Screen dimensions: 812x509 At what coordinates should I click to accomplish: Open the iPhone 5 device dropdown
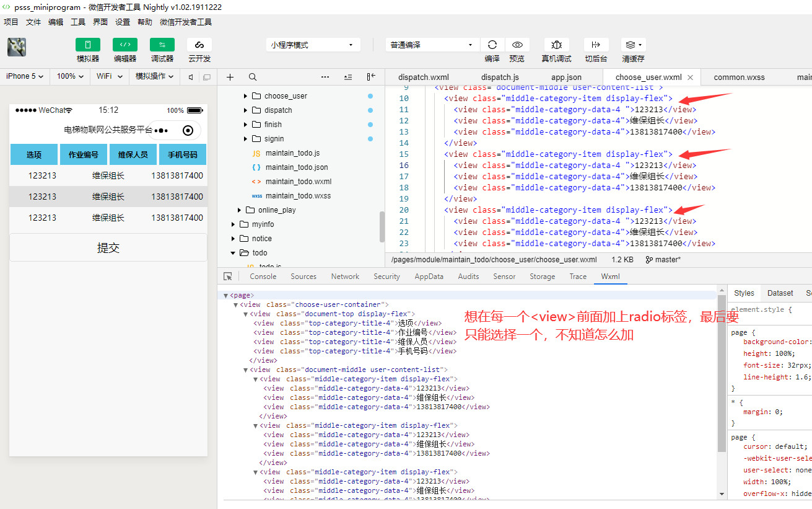coord(25,76)
